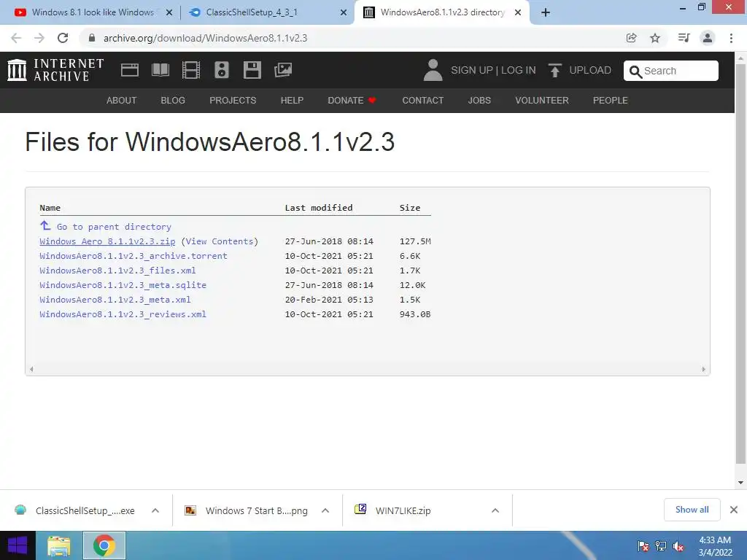Open the BLOG menu item
The image size is (747, 560).
173,101
